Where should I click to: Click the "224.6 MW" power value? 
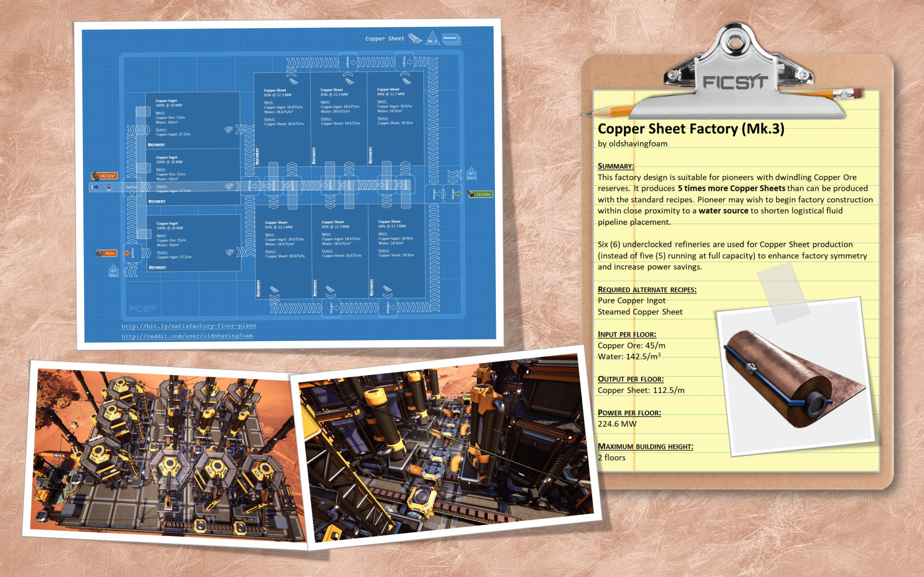[617, 424]
